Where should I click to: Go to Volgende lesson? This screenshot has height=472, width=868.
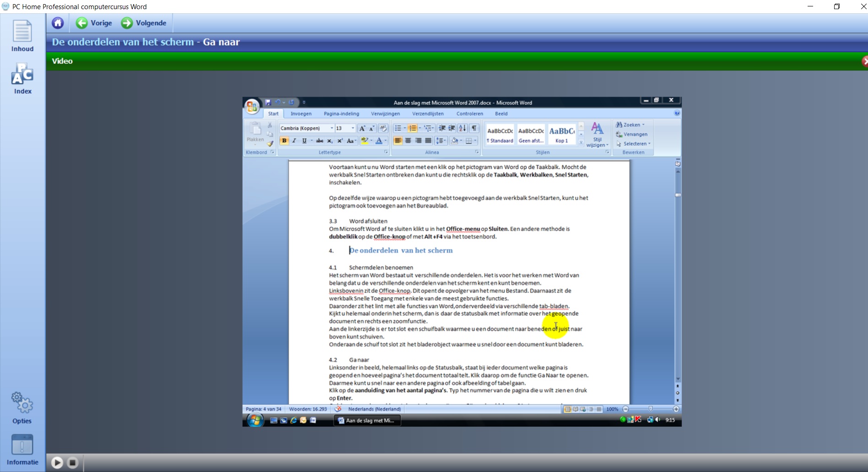(144, 23)
